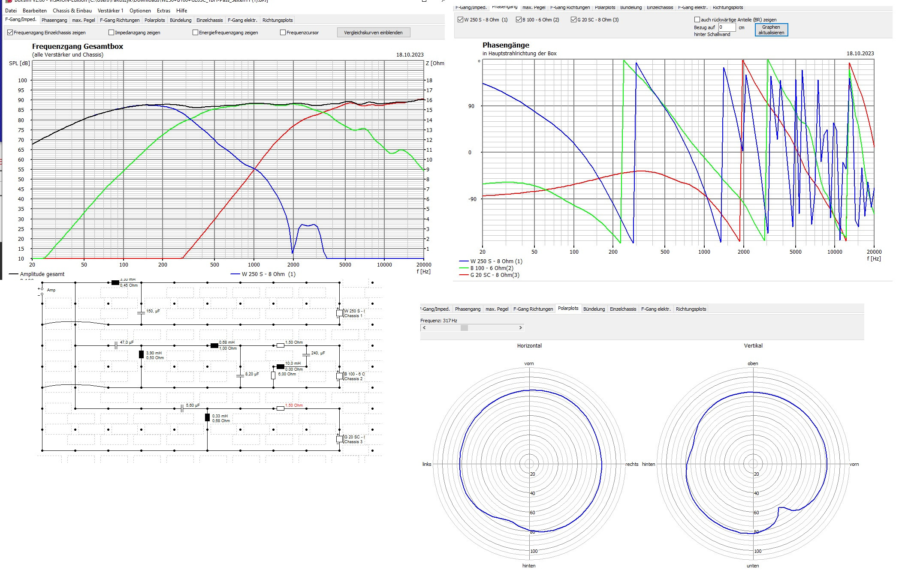Select the 47,0 µF capacitor in schematic
Viewport: 899px width, 588px height.
click(x=116, y=345)
